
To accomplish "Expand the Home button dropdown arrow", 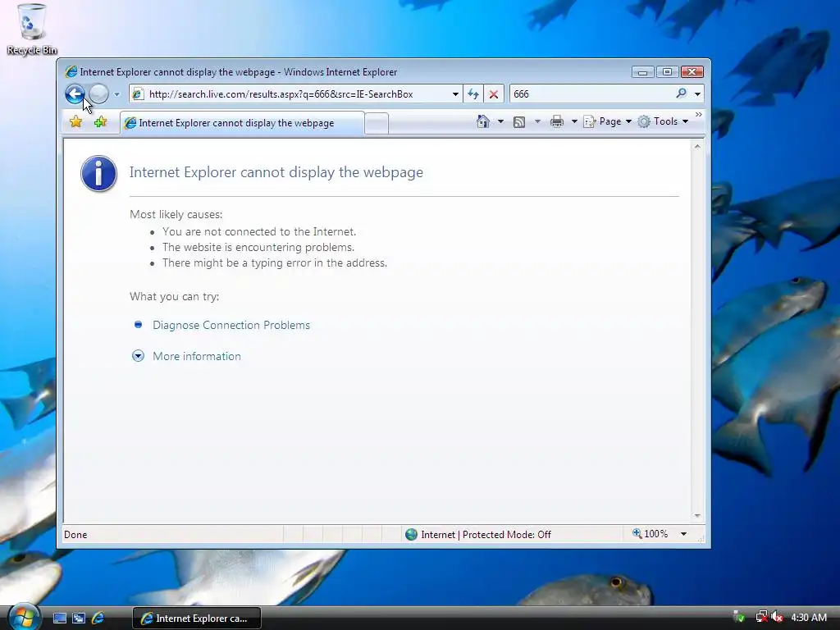I will pyautogui.click(x=501, y=121).
